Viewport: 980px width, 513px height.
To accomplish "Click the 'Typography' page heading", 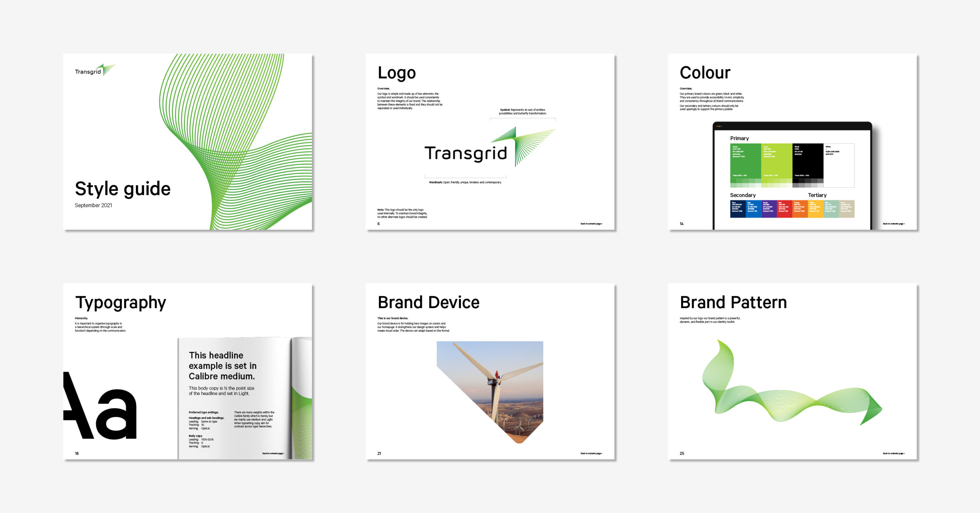I will click(121, 303).
